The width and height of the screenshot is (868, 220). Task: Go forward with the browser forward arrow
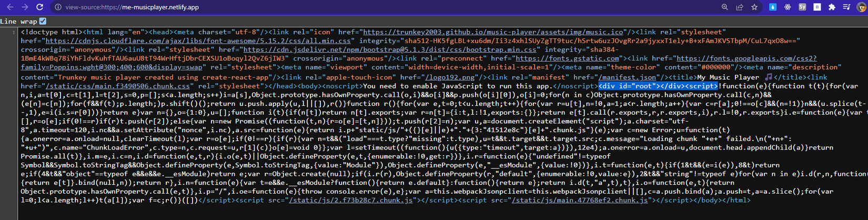[25, 7]
